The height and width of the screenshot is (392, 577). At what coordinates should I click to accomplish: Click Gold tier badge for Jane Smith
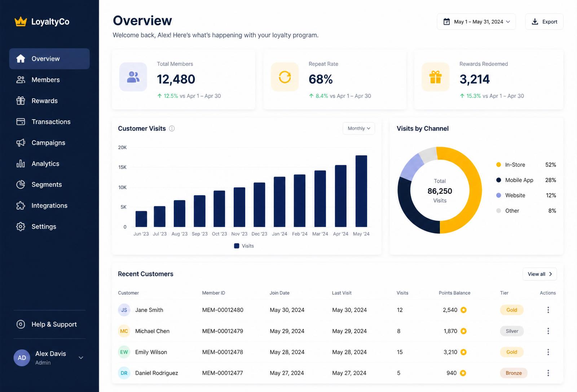coord(512,310)
